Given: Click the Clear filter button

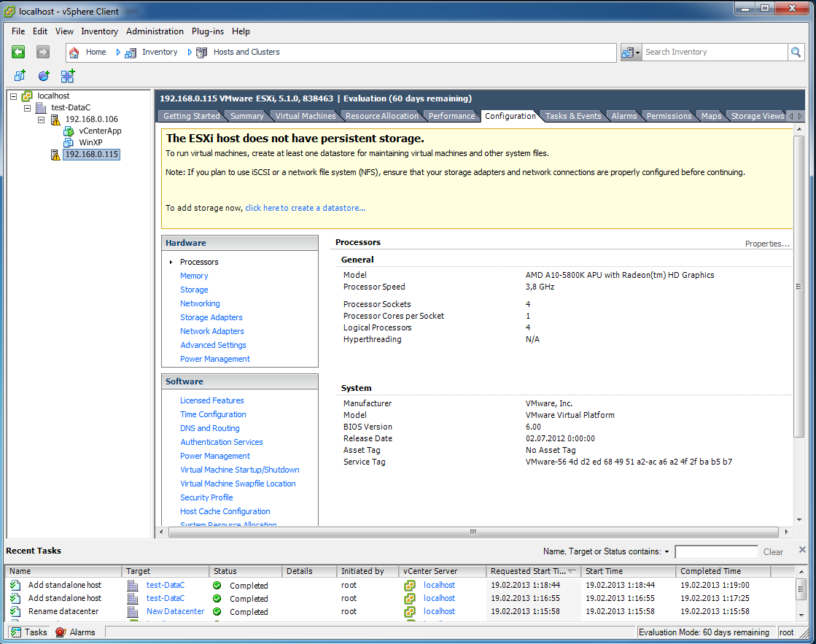Looking at the screenshot, I should point(773,552).
